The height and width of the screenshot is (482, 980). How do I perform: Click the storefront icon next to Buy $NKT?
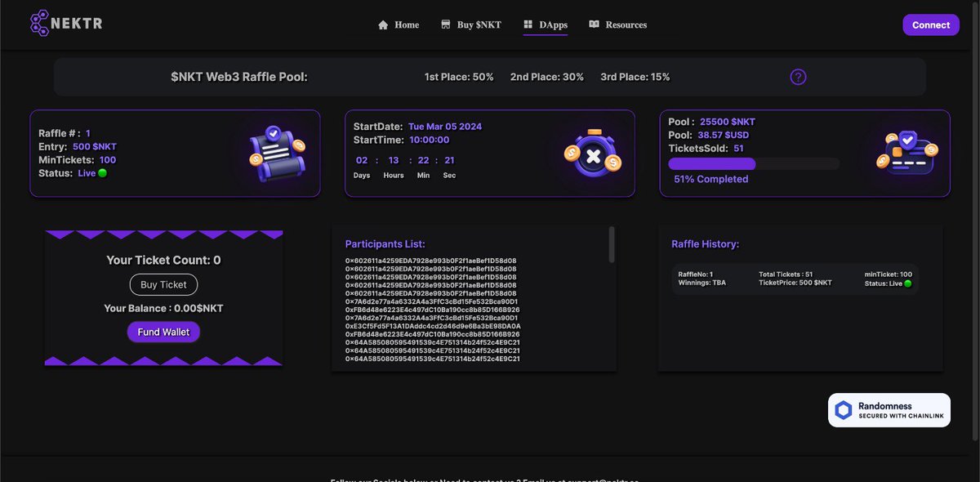pyautogui.click(x=445, y=25)
